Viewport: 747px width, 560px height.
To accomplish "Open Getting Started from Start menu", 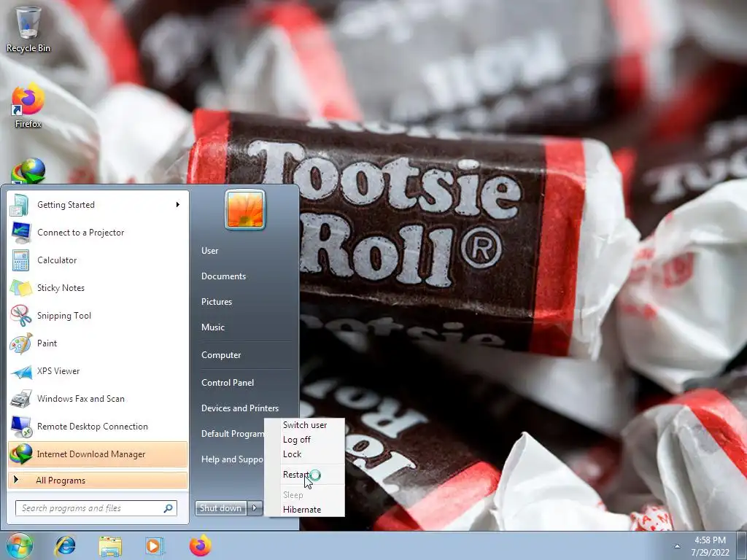I will (97, 205).
